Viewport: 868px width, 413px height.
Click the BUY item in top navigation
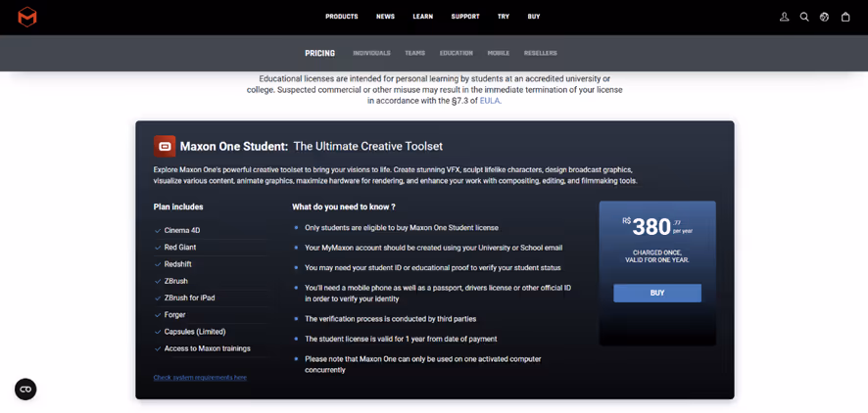point(534,17)
